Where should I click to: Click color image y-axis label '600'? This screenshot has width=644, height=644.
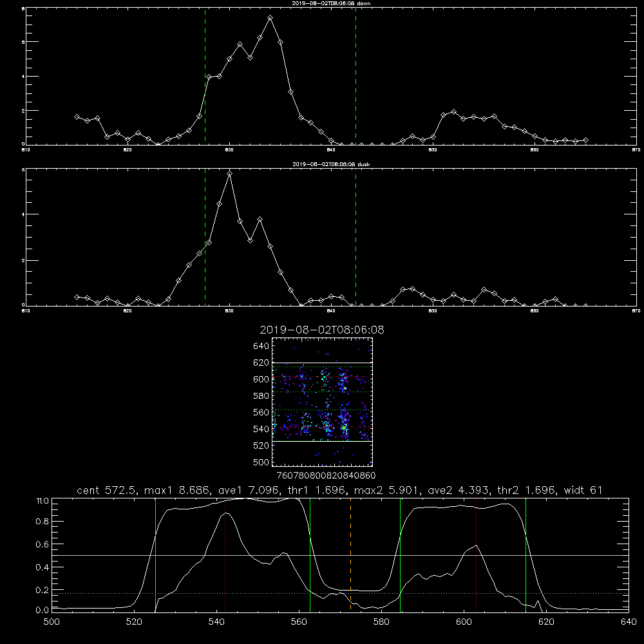(x=261, y=379)
